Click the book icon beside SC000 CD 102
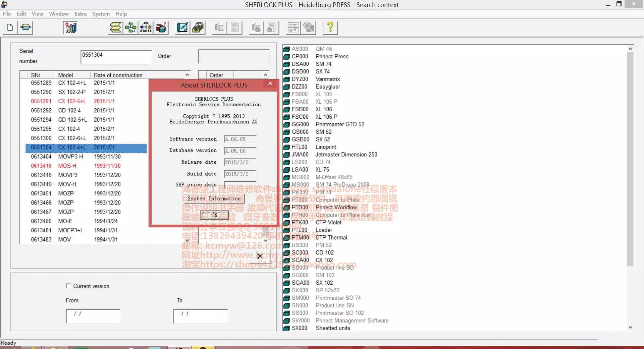Image resolution: width=644 pixels, height=349 pixels. pos(286,253)
